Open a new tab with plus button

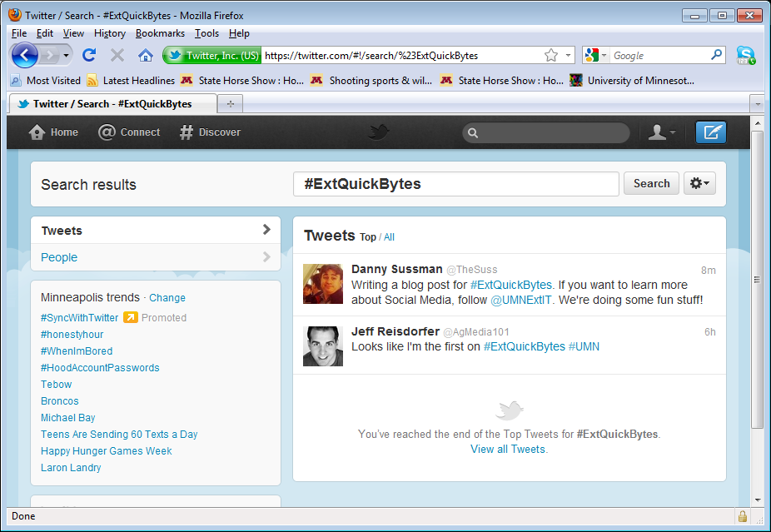(x=230, y=104)
